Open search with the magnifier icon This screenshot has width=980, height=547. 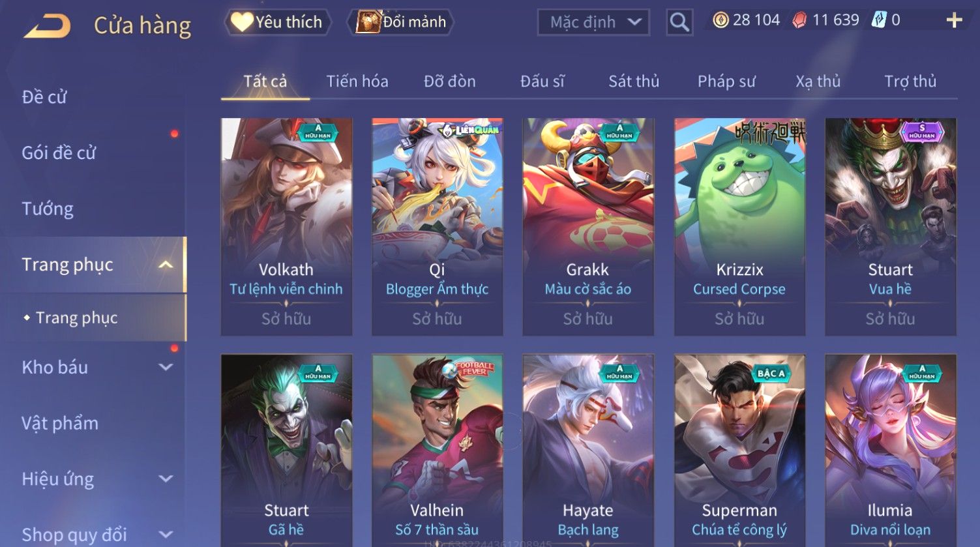[679, 22]
